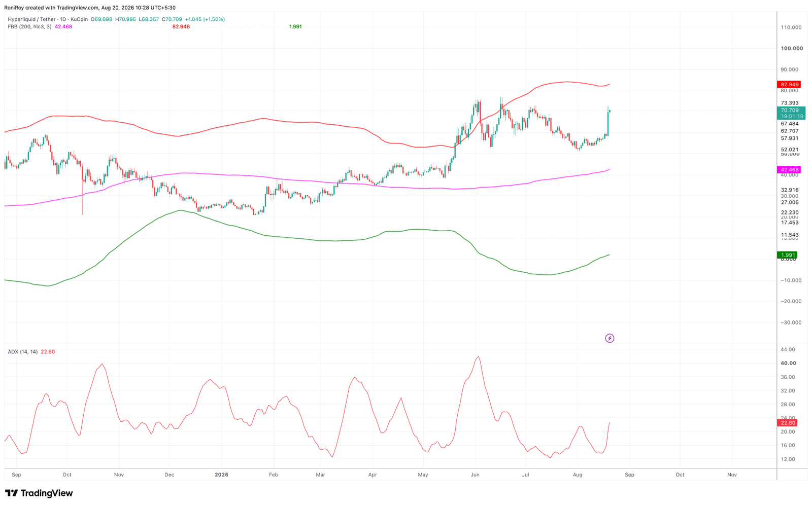Click the green 1.991 value in FBB legend
The image size is (812, 506).
click(295, 26)
